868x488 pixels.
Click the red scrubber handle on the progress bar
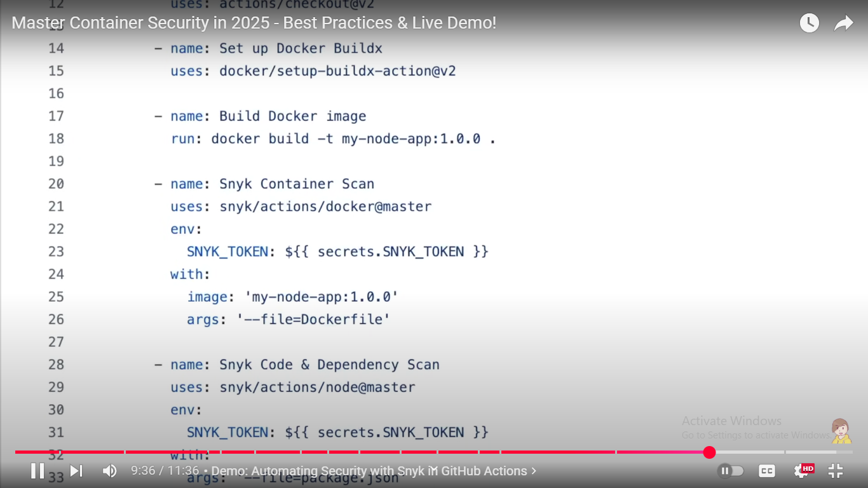tap(709, 452)
